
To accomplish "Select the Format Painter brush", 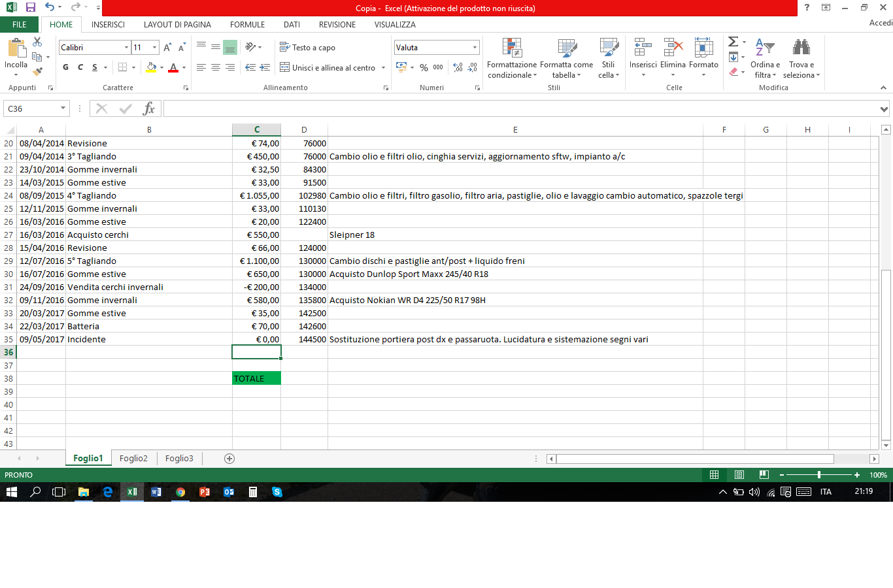I will (37, 71).
